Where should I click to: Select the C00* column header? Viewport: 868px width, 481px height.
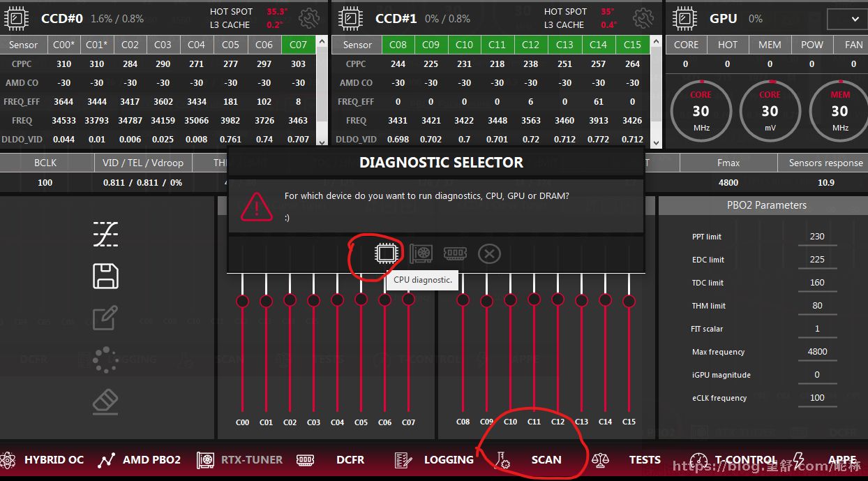[63, 45]
